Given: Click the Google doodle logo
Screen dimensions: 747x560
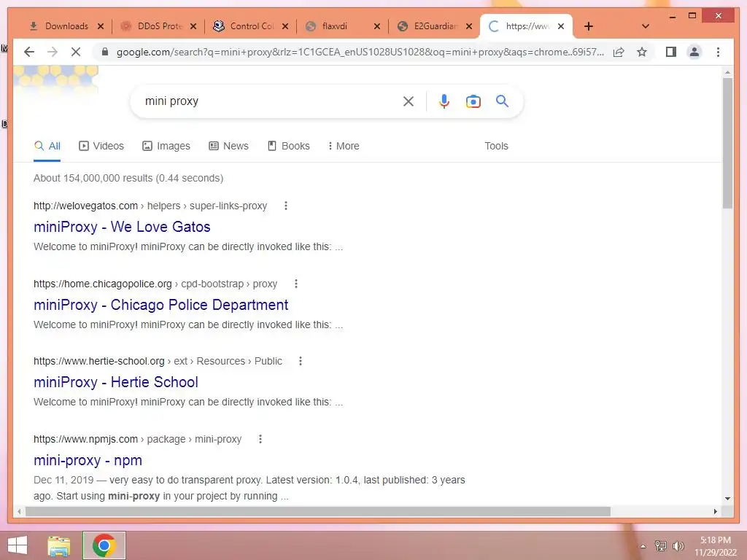Looking at the screenshot, I should (x=55, y=81).
